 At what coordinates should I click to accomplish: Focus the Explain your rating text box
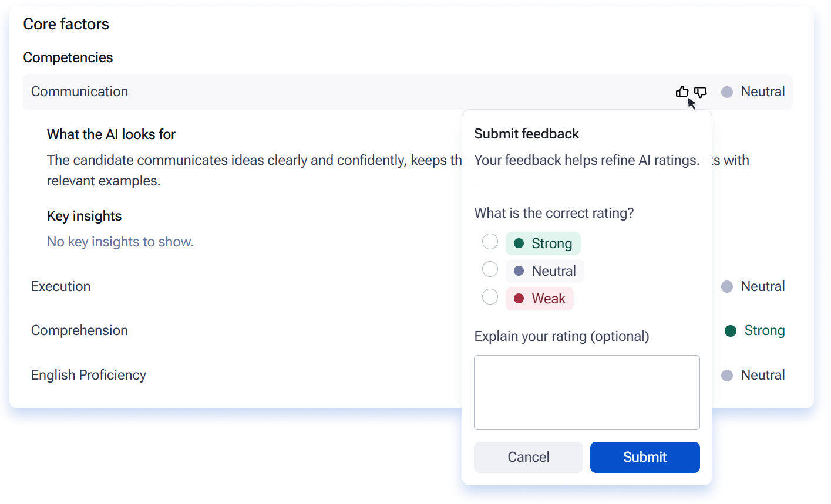coord(587,393)
